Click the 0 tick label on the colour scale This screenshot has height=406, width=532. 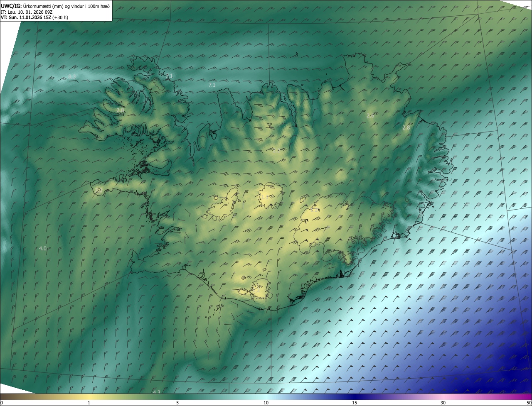coord(2,403)
